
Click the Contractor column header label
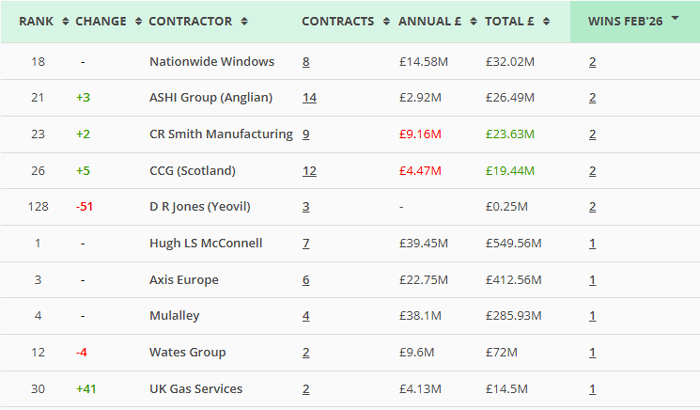tap(190, 21)
